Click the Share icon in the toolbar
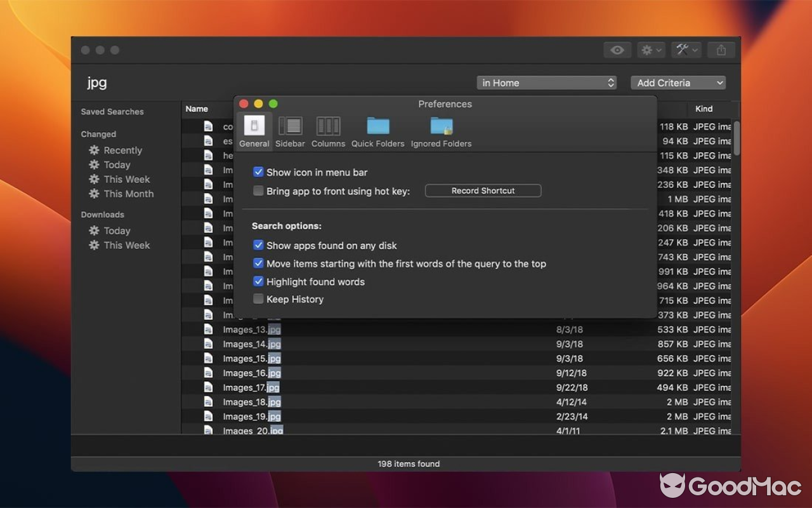This screenshot has width=812, height=508. [721, 50]
